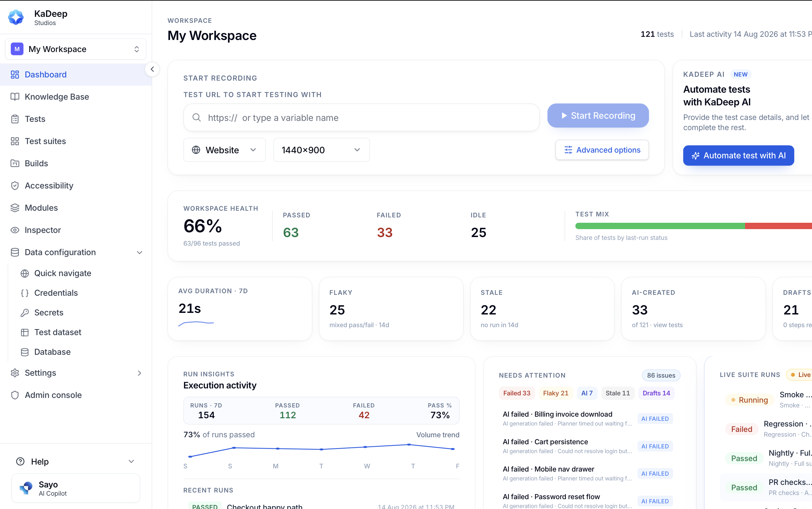This screenshot has width=812, height=509.
Task: Filter attention list by Drafts 14
Action: [656, 393]
